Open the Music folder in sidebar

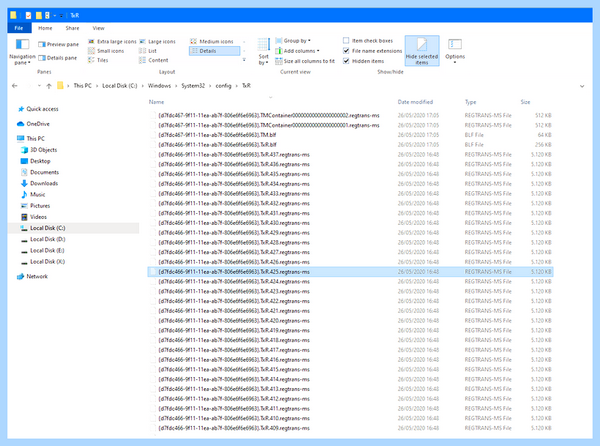point(33,194)
